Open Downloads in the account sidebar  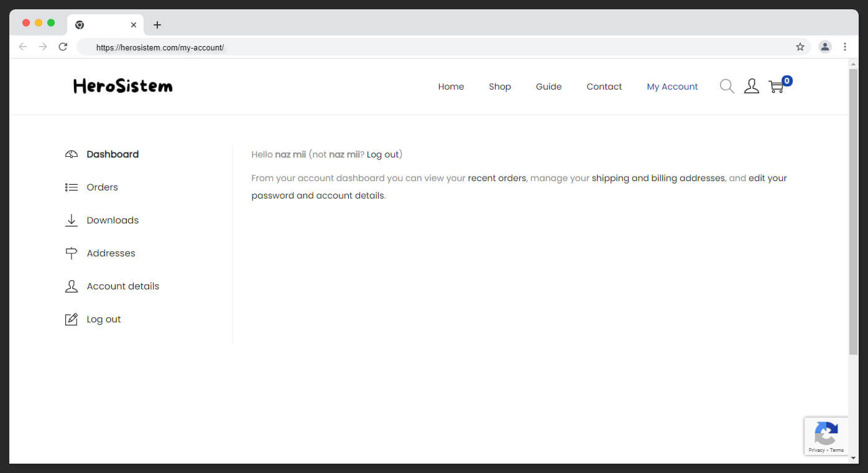[x=113, y=220]
